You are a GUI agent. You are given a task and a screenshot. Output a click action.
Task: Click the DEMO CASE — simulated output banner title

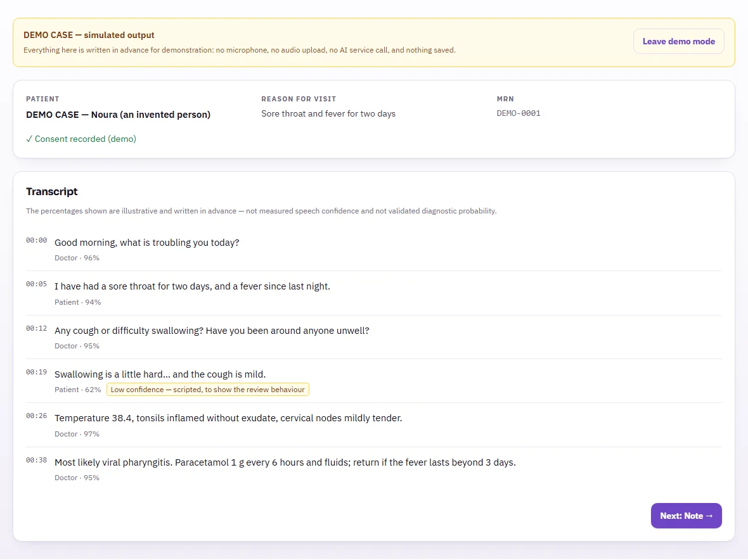pos(89,35)
